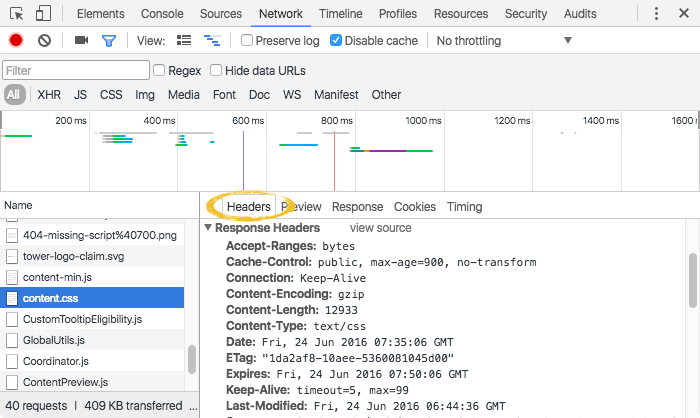Open the Timeline tab
The height and width of the screenshot is (418, 700).
(341, 14)
